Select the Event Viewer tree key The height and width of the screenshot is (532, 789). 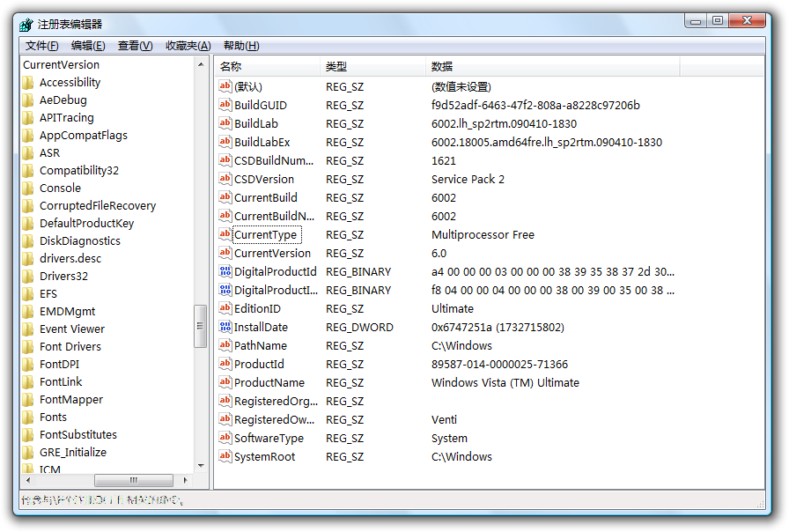click(72, 329)
